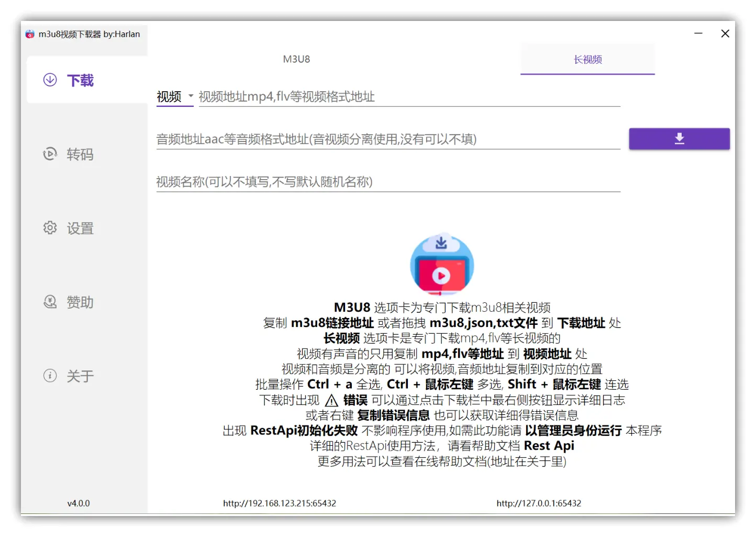Focus the audio address aac input field
Image resolution: width=756 pixels, height=537 pixels.
click(x=388, y=139)
